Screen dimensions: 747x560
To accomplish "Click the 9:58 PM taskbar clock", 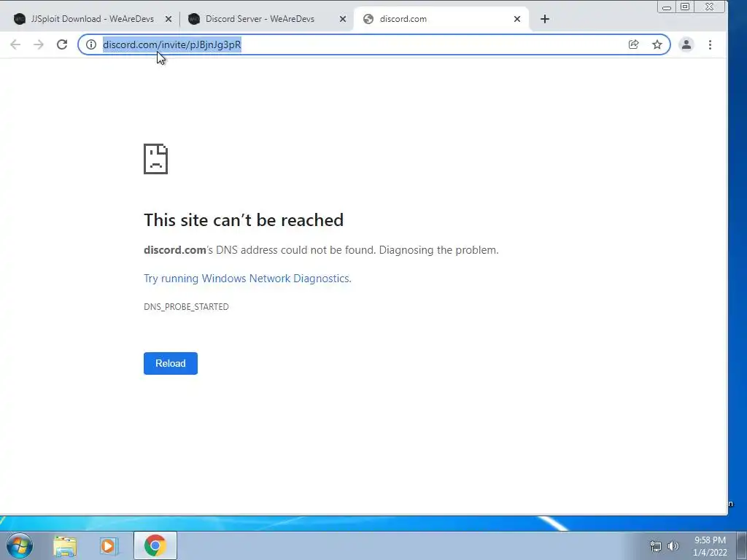I will pyautogui.click(x=710, y=540).
